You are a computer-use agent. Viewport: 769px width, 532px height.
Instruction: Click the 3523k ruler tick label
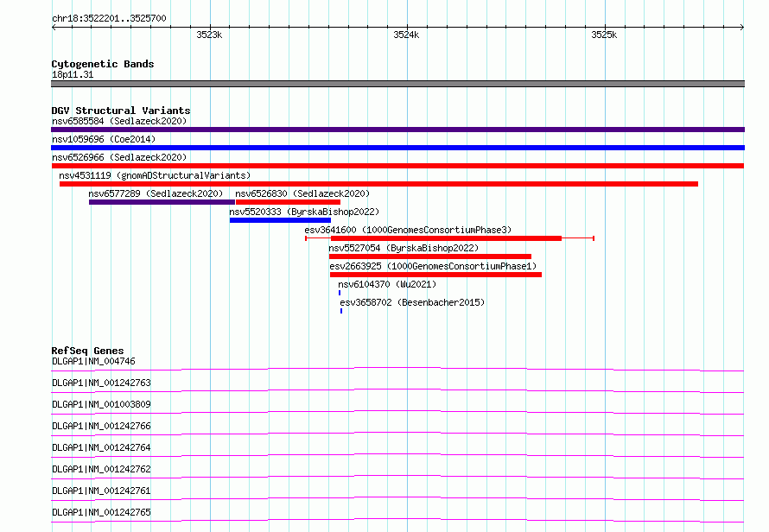pos(209,35)
